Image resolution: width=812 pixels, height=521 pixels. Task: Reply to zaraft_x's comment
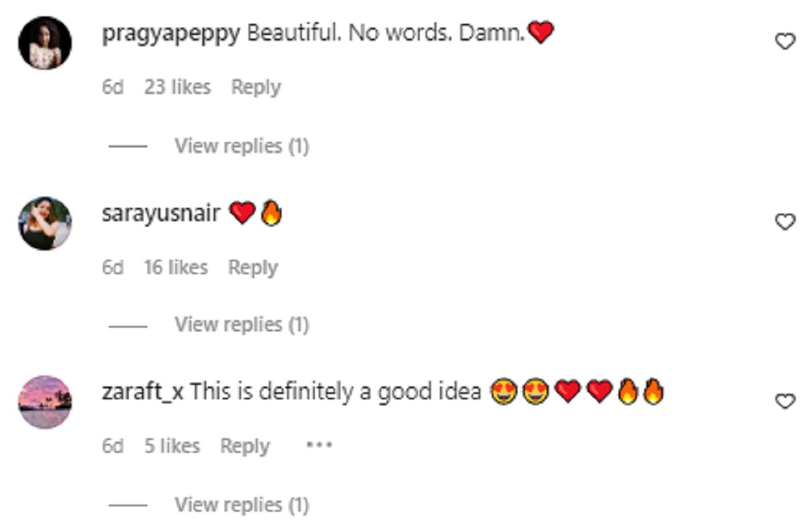point(245,447)
